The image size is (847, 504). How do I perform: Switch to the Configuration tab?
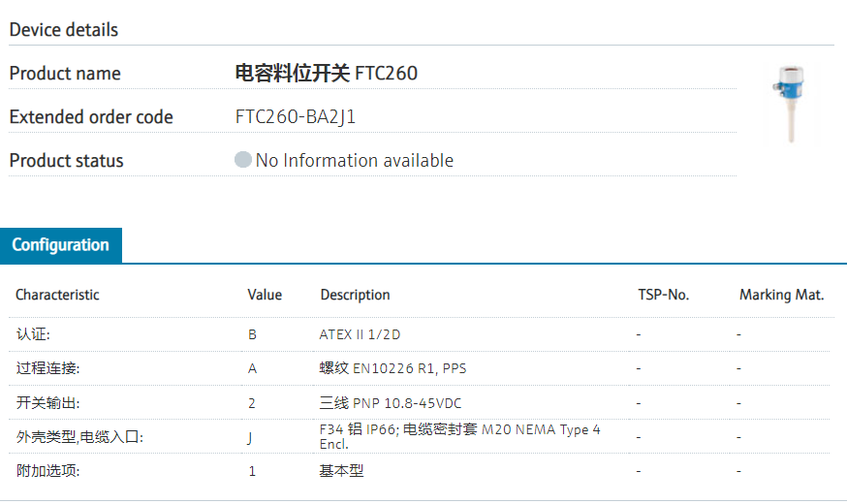click(60, 245)
